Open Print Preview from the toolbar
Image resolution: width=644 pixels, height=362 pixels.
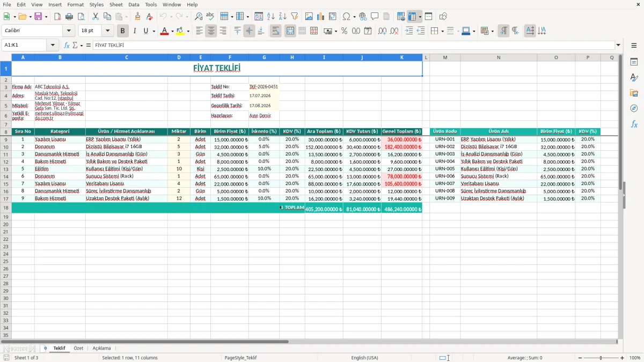(x=81, y=17)
